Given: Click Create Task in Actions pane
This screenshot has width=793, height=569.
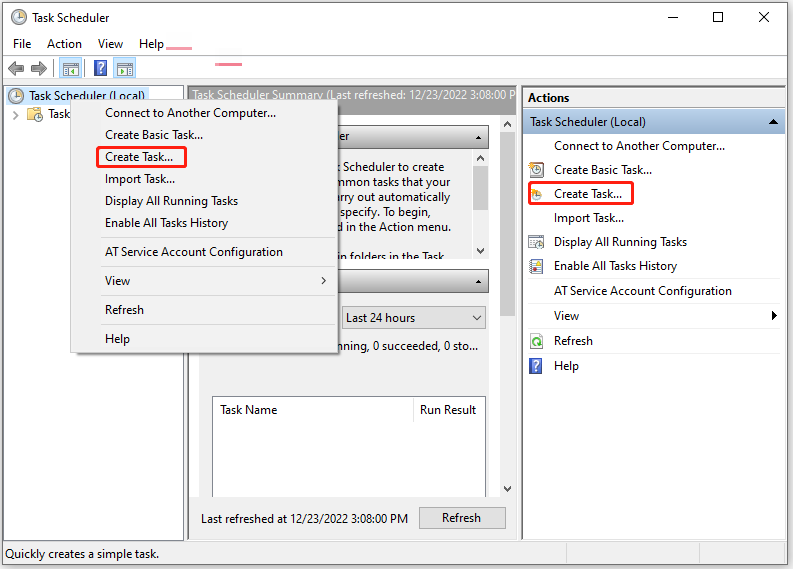Looking at the screenshot, I should click(x=588, y=194).
